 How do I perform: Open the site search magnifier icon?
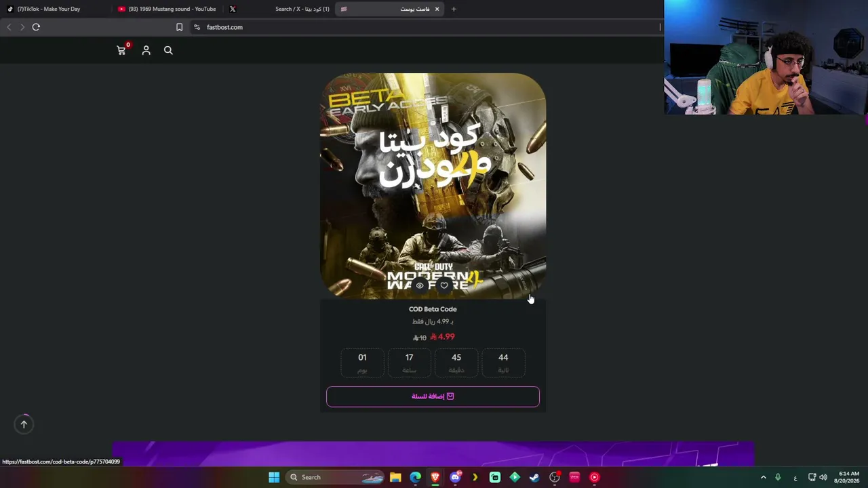click(168, 50)
